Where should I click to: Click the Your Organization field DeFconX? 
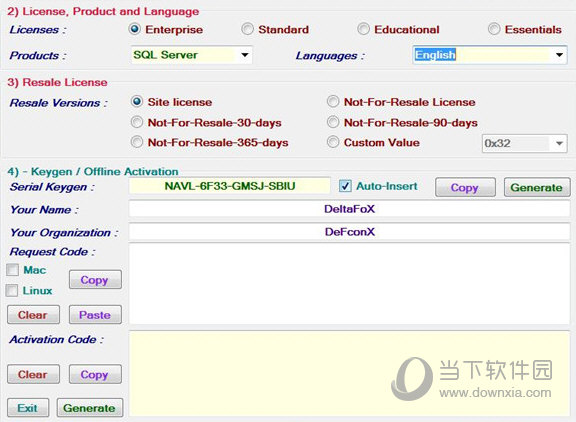pyautogui.click(x=349, y=232)
